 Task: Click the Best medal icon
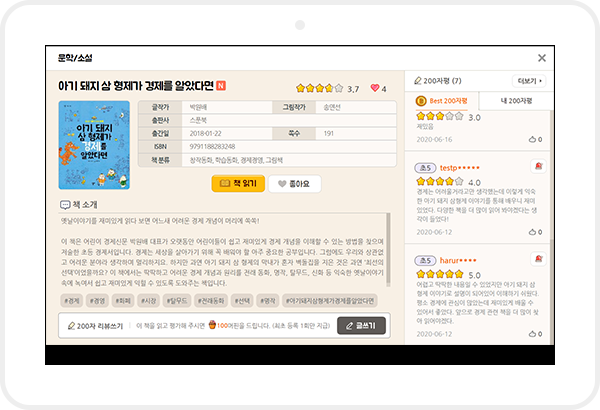pyautogui.click(x=421, y=101)
